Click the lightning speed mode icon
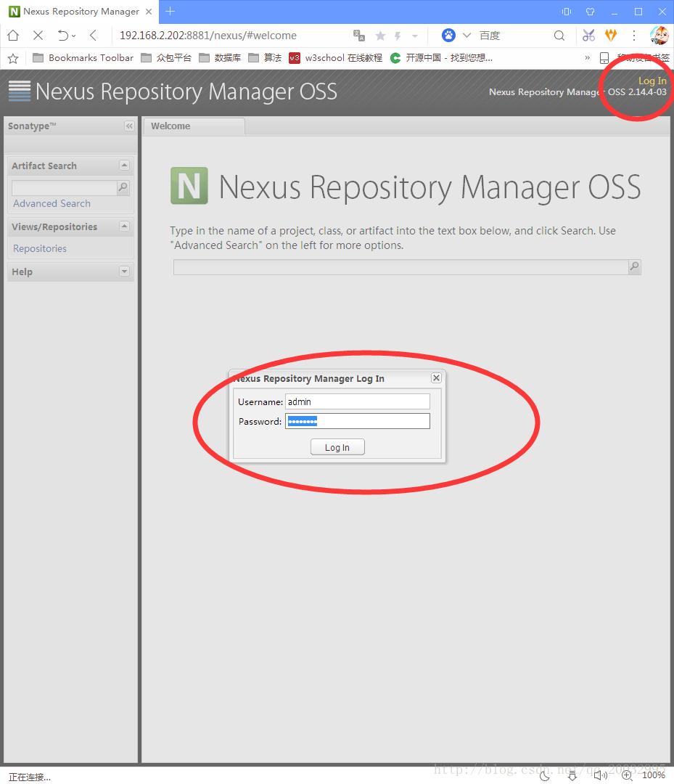Viewport: 674px width, 784px height. pyautogui.click(x=398, y=36)
